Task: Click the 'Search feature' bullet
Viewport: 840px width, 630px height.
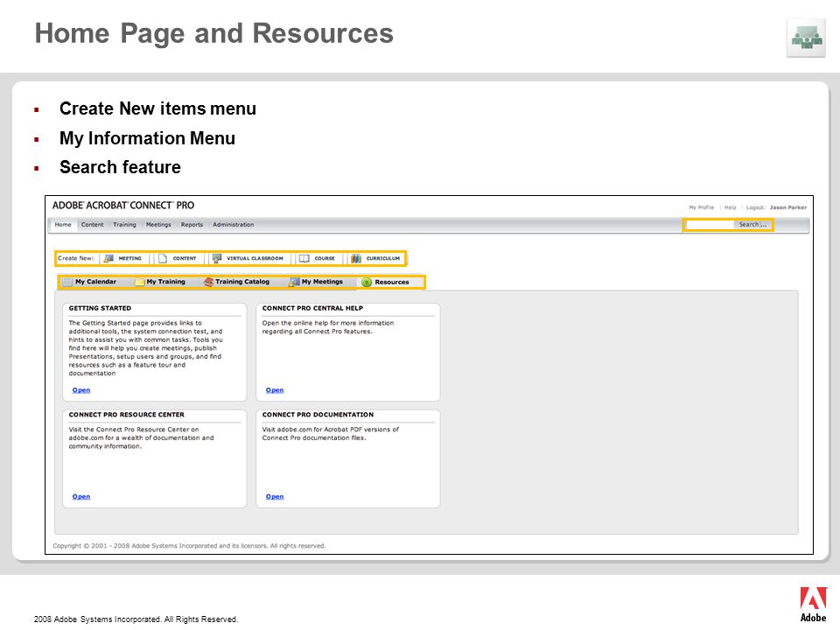Action: [120, 167]
